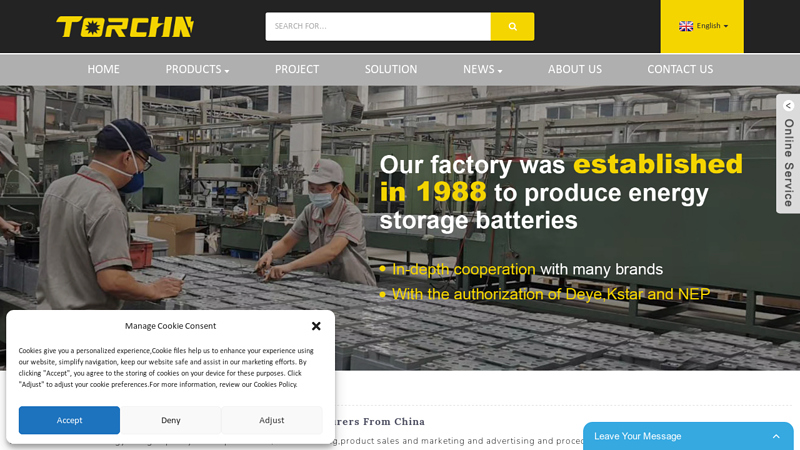Accept the cookies

pyautogui.click(x=69, y=420)
